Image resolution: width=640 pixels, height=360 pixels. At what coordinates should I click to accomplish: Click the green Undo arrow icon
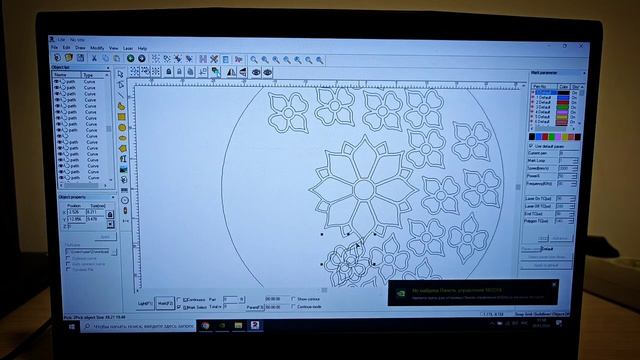coord(130,59)
